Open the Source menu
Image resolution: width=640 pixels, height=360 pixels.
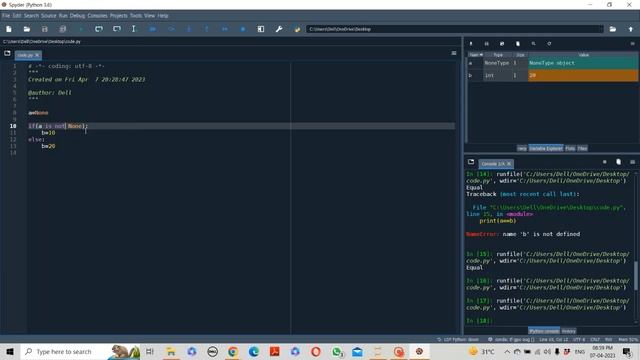49,16
